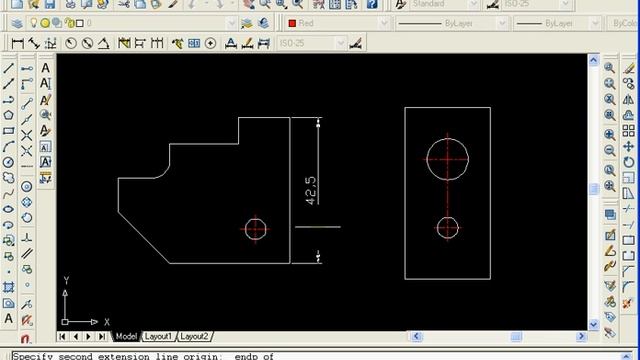This screenshot has height=360, width=640.
Task: Click the Save disk icon
Action: tap(49, 4)
